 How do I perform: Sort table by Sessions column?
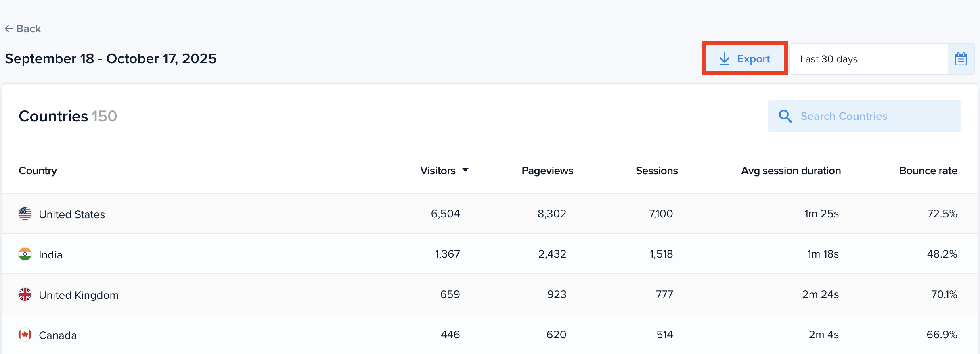click(x=656, y=171)
